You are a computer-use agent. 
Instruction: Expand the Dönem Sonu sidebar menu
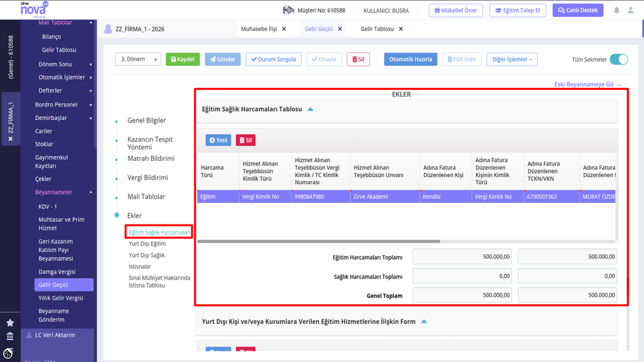coord(91,65)
